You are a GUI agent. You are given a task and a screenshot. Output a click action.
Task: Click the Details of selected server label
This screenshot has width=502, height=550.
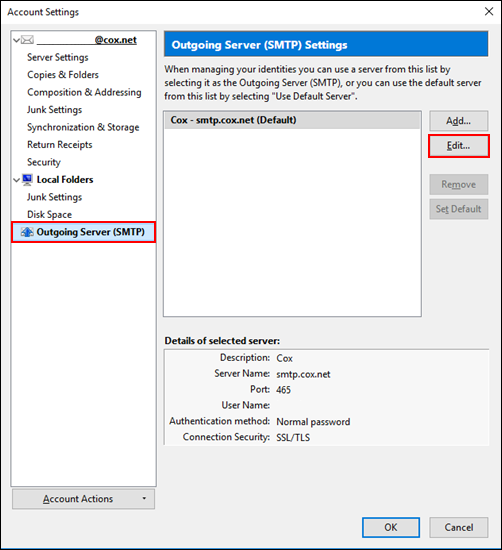click(x=222, y=341)
